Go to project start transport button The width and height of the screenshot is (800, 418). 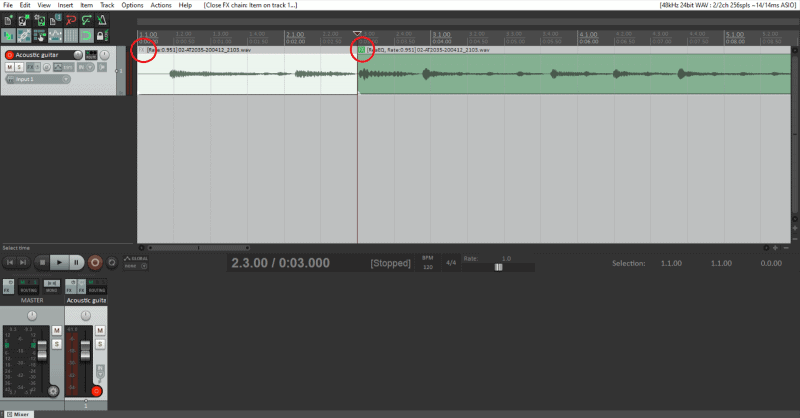(10, 262)
